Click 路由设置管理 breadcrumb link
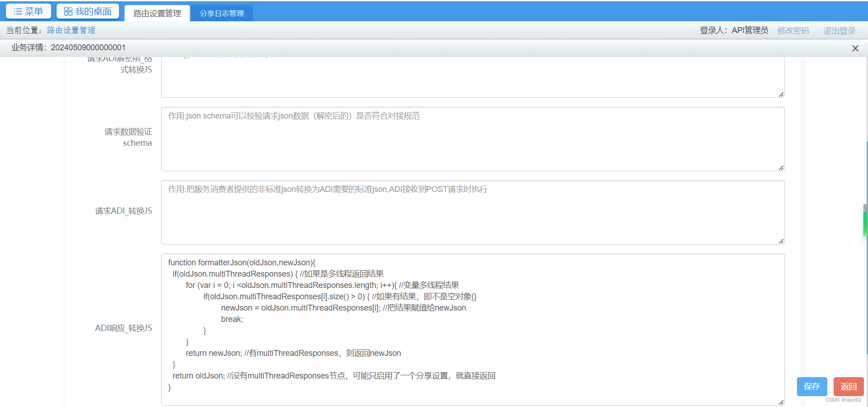 point(71,30)
